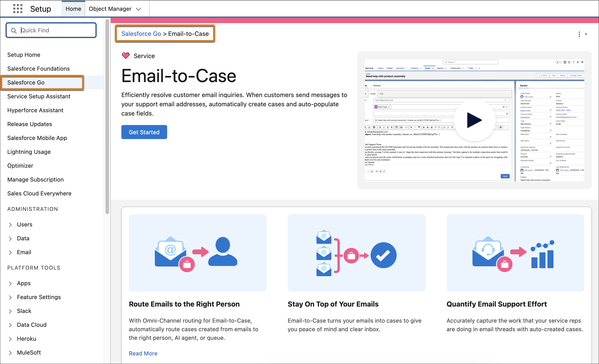Viewport: 599px width, 364px height.
Task: Open Optimizer in the sidebar
Action: pyautogui.click(x=20, y=165)
